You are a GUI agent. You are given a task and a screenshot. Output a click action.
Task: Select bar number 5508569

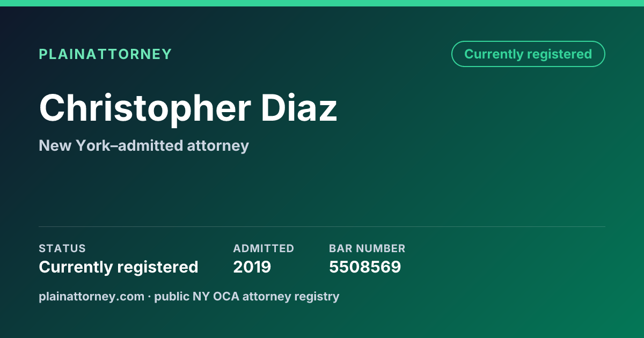pyautogui.click(x=365, y=267)
